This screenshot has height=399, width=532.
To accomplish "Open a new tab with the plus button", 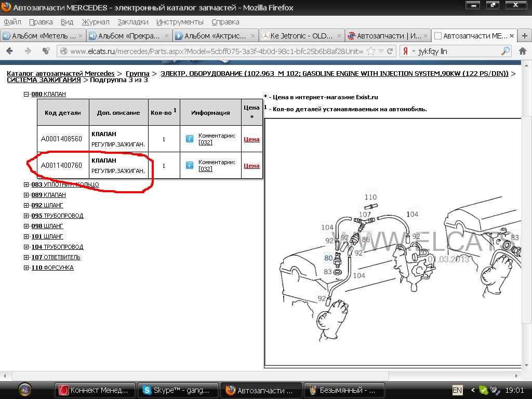I will coord(525,36).
